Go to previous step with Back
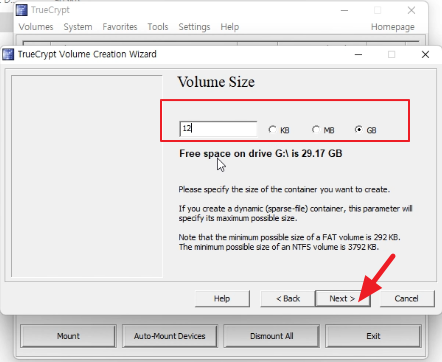The image size is (442, 362). [288, 298]
